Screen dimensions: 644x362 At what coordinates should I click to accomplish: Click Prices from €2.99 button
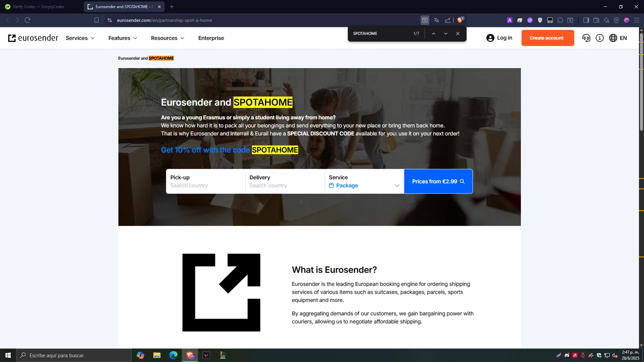(x=438, y=181)
